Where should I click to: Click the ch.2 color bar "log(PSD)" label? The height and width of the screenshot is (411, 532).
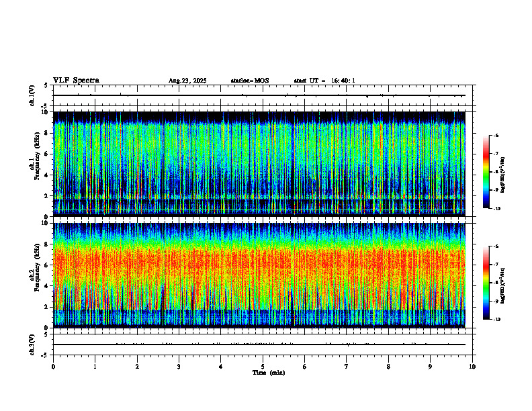point(503,285)
